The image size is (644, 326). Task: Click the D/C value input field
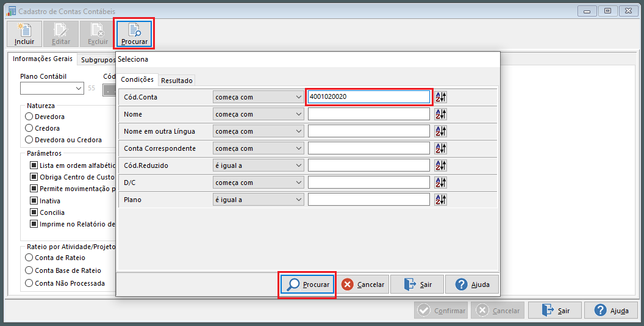pos(369,183)
